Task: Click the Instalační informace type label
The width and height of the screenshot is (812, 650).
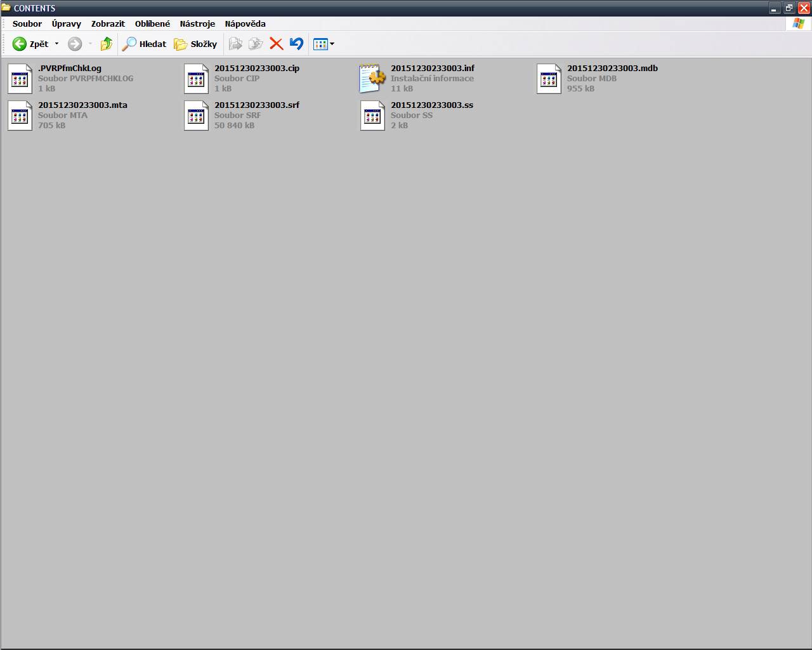Action: click(x=432, y=78)
